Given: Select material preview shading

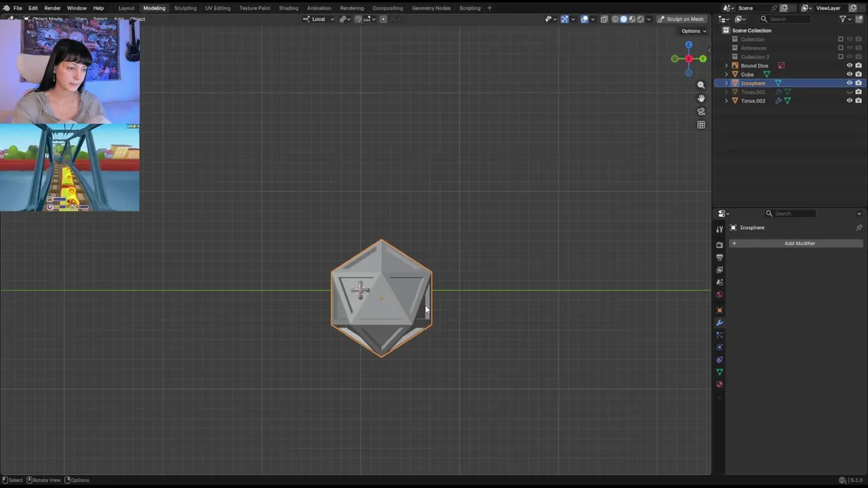Looking at the screenshot, I should coord(632,19).
